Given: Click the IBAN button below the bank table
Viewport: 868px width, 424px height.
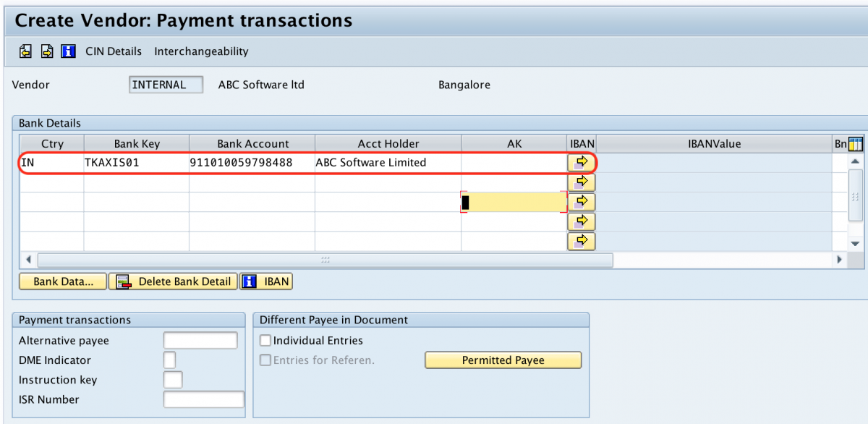Looking at the screenshot, I should tap(265, 281).
